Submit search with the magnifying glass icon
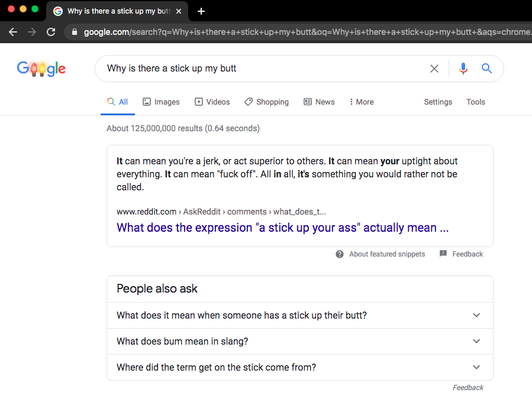 point(486,69)
